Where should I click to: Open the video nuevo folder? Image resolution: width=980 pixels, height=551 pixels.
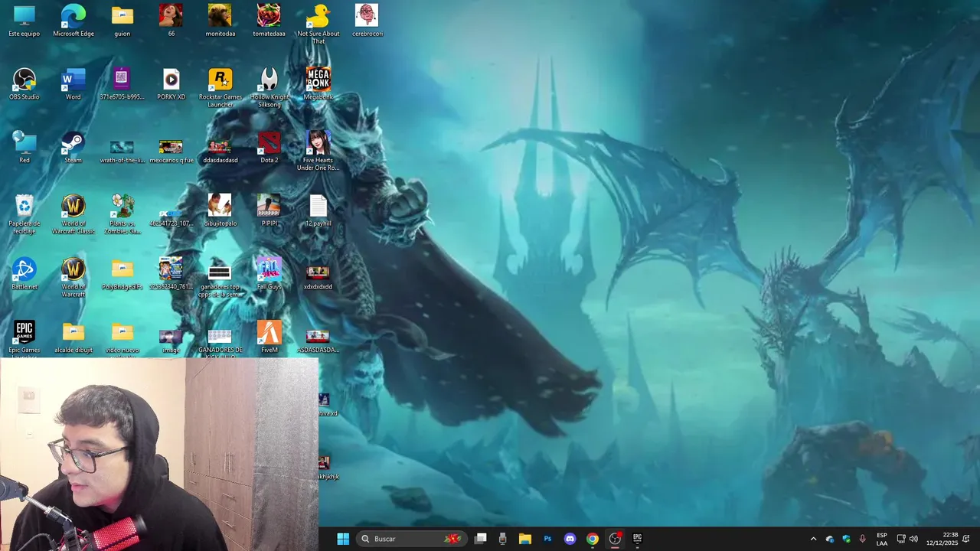pyautogui.click(x=122, y=339)
